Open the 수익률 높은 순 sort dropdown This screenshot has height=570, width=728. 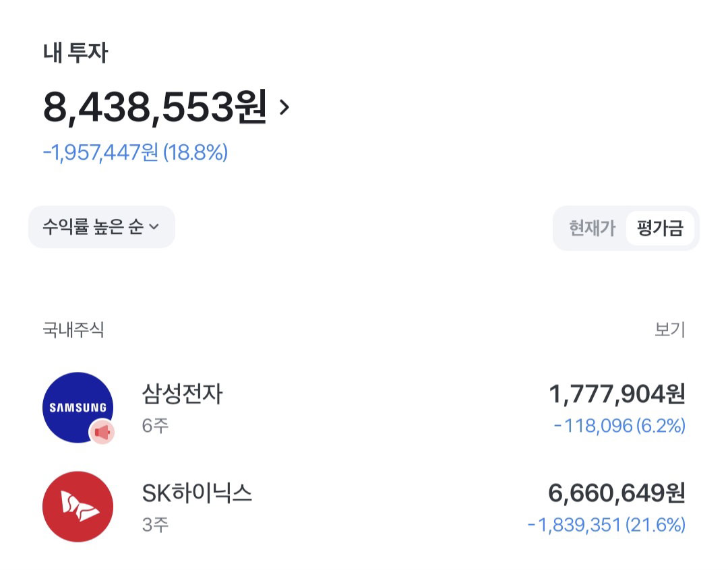point(102,227)
